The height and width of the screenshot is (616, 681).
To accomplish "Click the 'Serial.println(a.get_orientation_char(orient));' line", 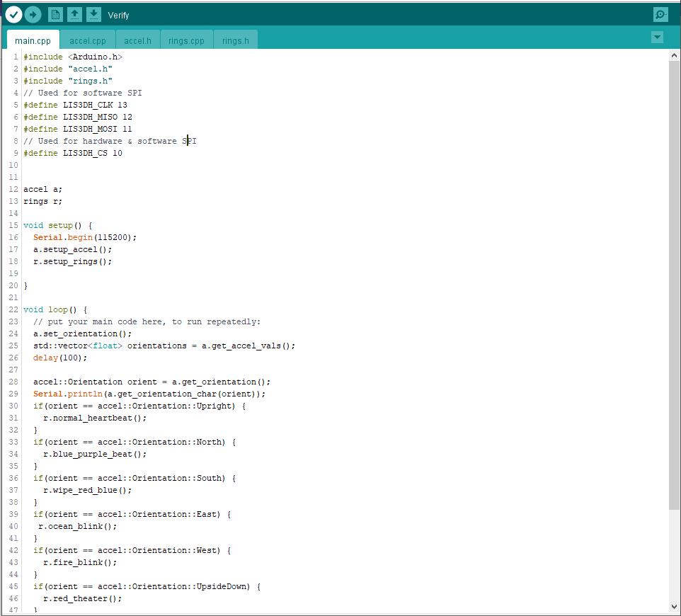I will pyautogui.click(x=149, y=394).
